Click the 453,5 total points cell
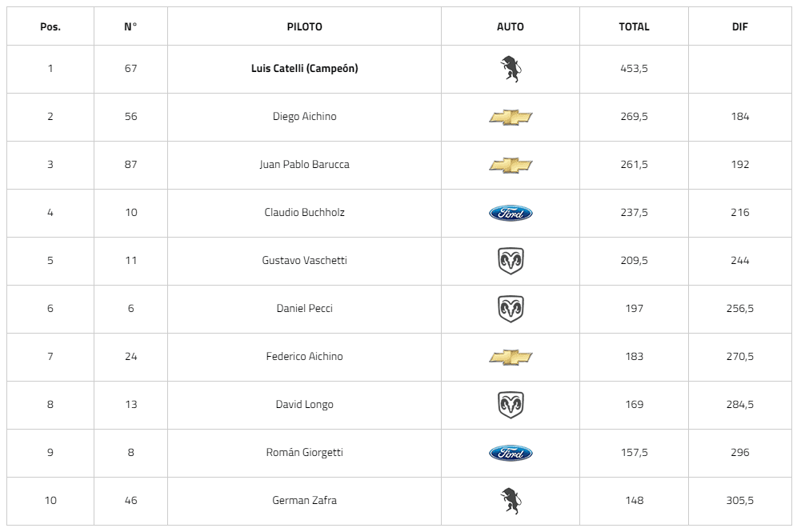 [x=634, y=69]
